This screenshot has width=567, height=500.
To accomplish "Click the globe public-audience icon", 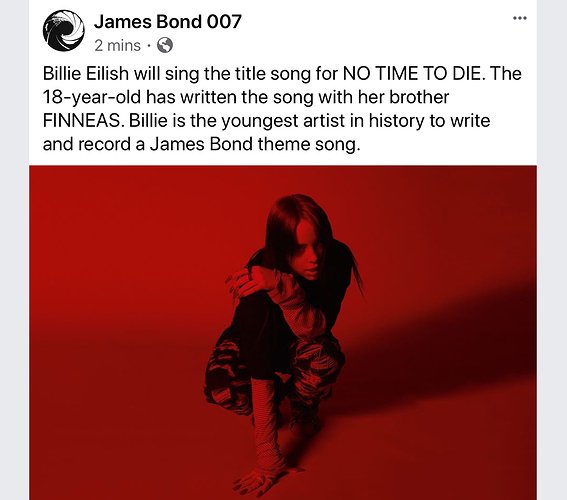I will [165, 46].
